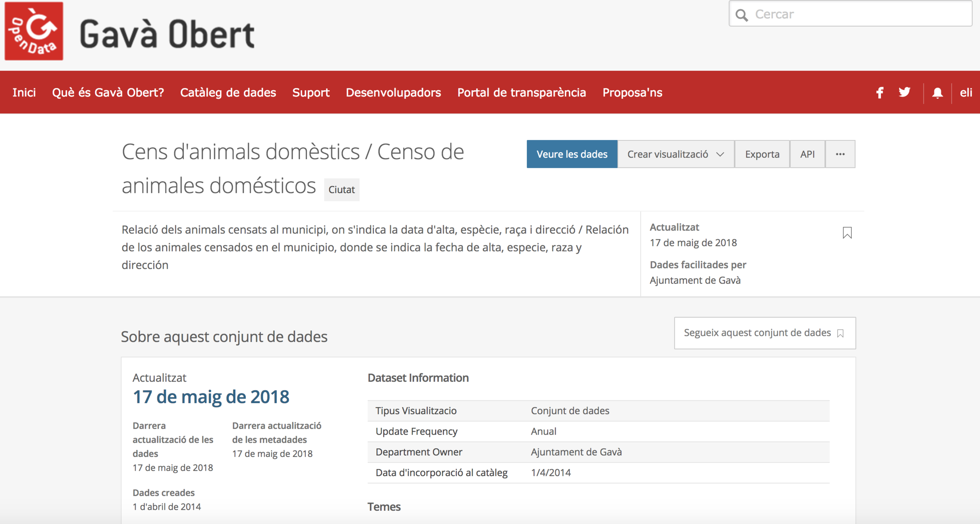Go to Portal de transparència

pos(521,93)
